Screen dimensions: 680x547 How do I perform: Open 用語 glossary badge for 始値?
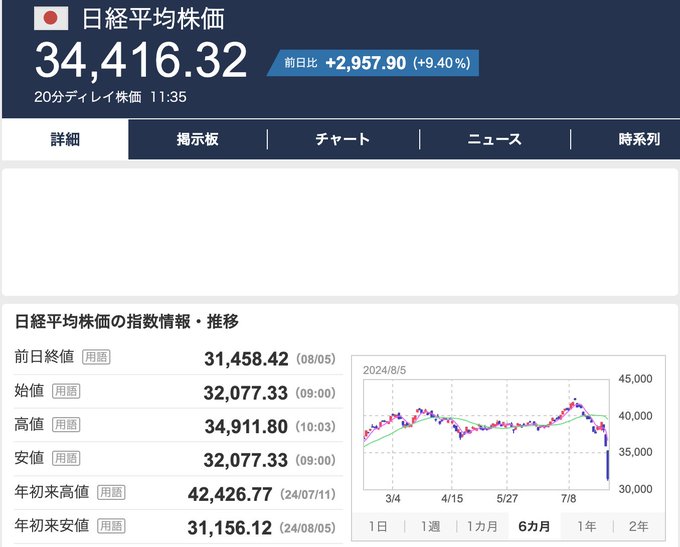click(66, 391)
